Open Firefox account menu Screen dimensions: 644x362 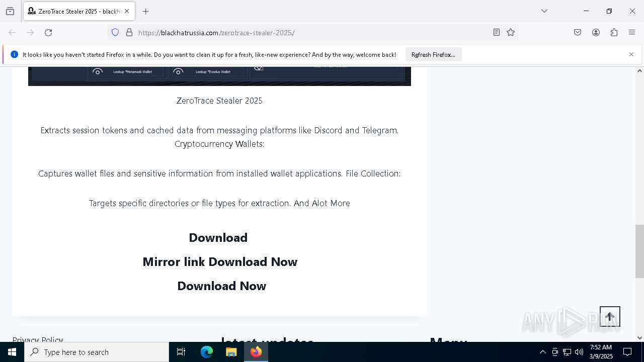click(x=596, y=33)
